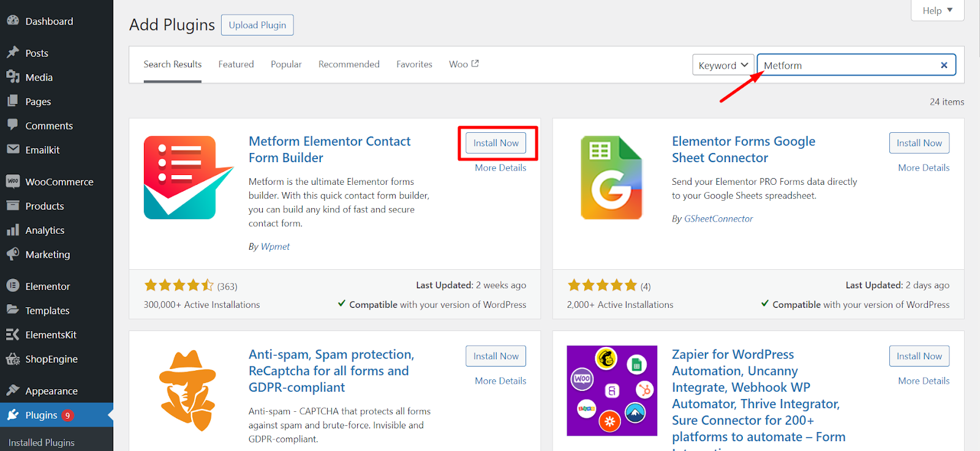Image resolution: width=980 pixels, height=451 pixels.
Task: Click the Comments bubble icon
Action: click(x=13, y=125)
